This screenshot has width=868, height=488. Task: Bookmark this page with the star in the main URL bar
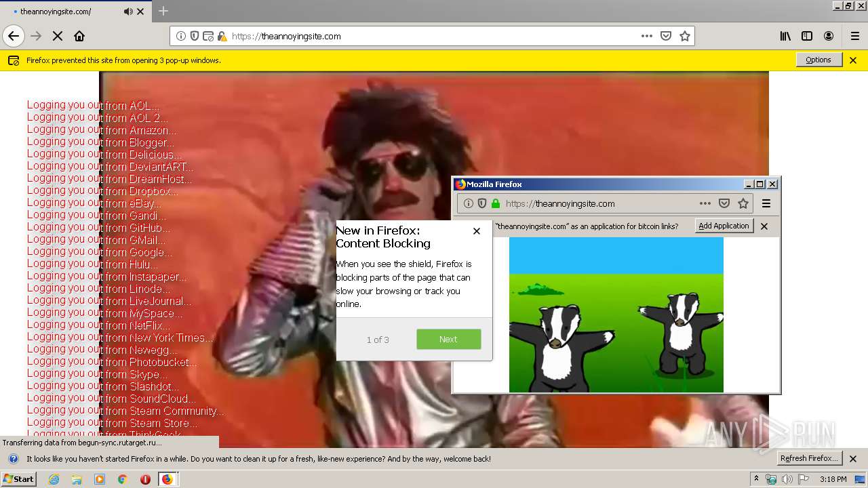click(x=685, y=36)
